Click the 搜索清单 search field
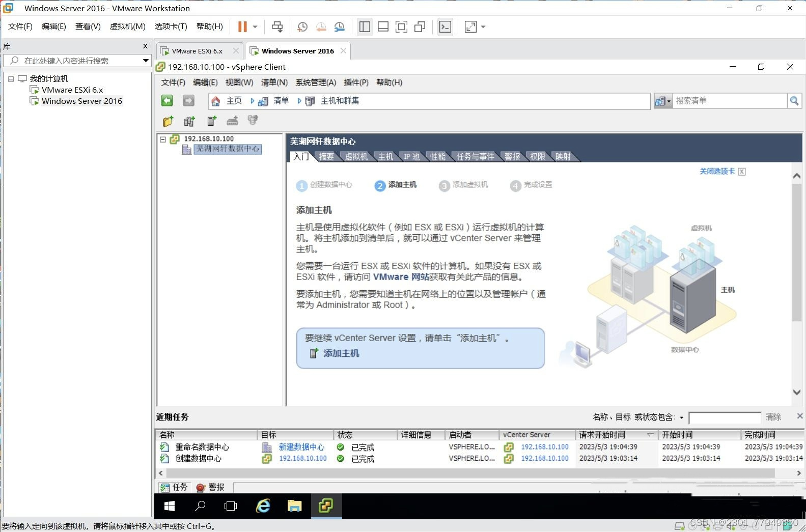806x532 pixels. (730, 101)
